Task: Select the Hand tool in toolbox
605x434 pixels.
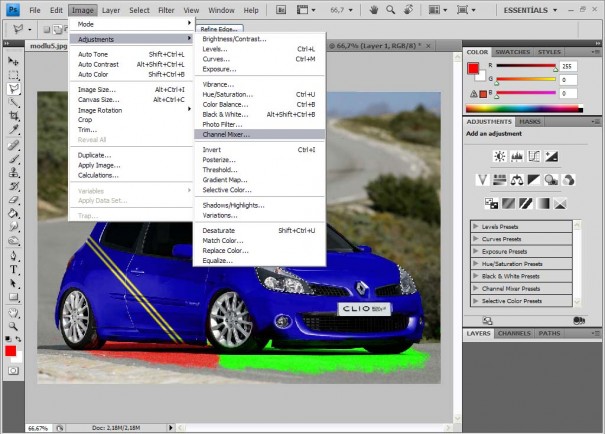Action: click(14, 312)
